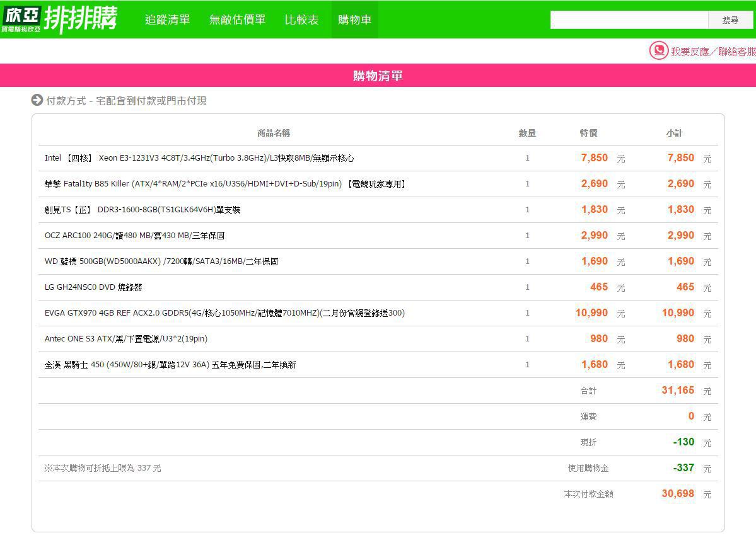Click the 購物清單 pink header banner
The image size is (756, 538).
[x=378, y=76]
